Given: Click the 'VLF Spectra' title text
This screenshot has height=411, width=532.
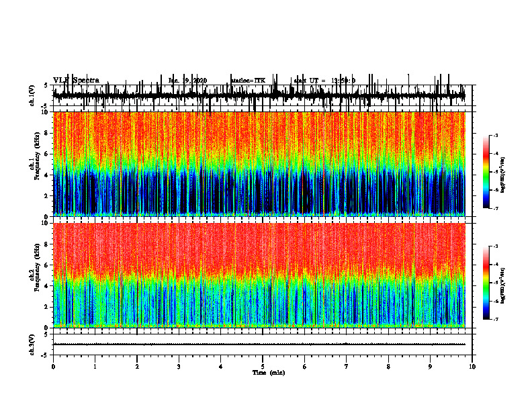Looking at the screenshot, I should tap(76, 80).
